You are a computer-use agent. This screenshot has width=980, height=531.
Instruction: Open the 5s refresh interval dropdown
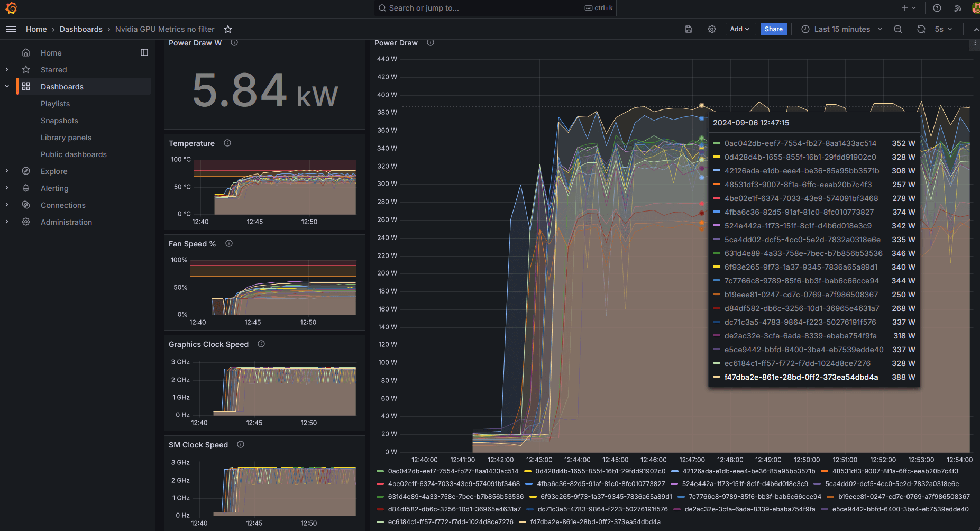click(944, 29)
